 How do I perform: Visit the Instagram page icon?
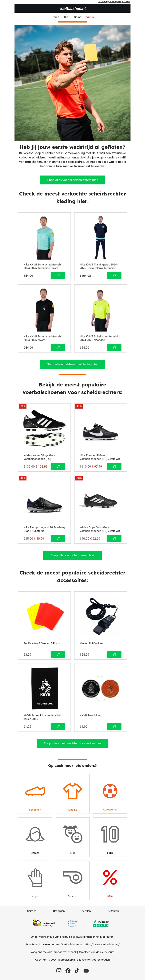pyautogui.click(x=59, y=971)
